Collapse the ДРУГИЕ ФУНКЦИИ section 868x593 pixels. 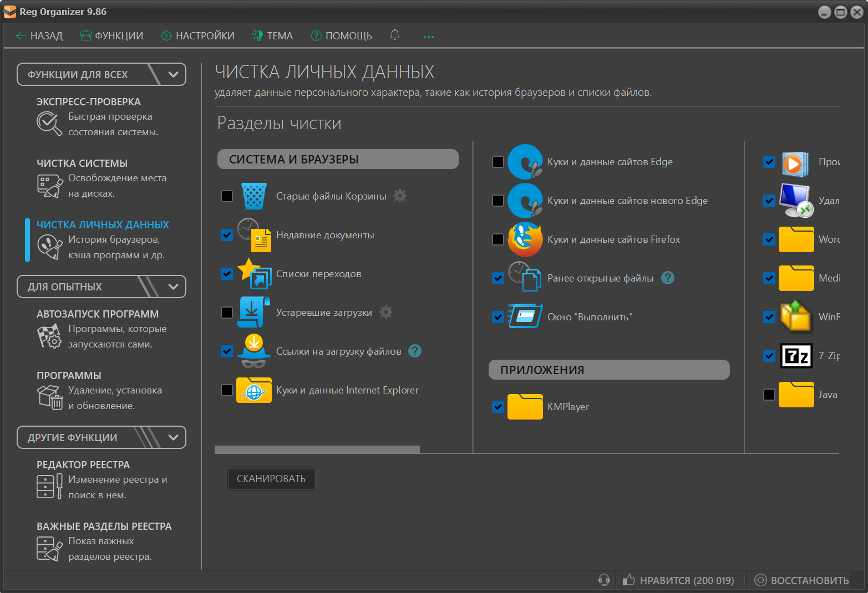pyautogui.click(x=173, y=437)
